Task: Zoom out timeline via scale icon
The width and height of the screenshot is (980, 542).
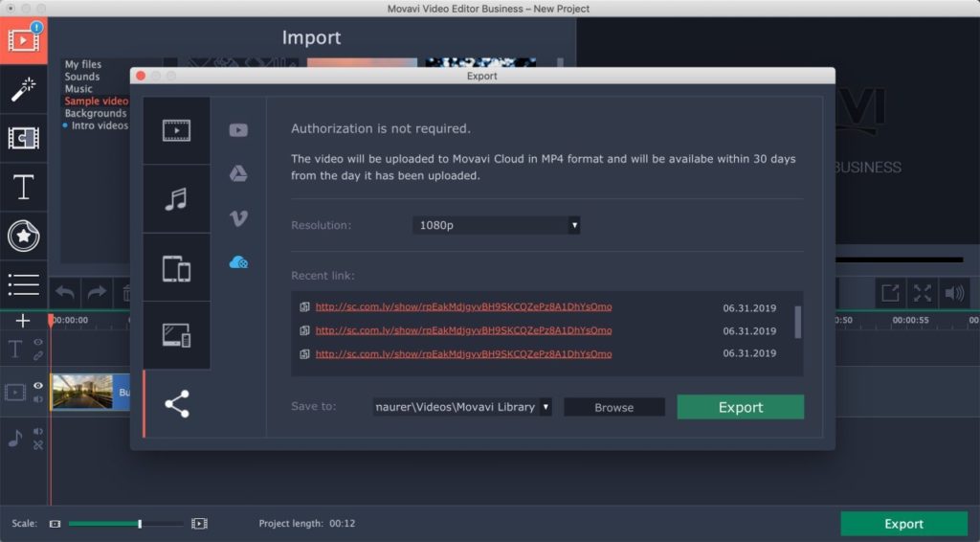Action: [x=55, y=524]
